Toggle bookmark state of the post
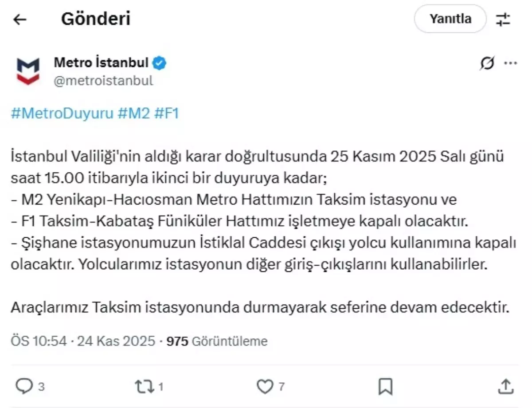This screenshot has height=408, width=532. [385, 386]
